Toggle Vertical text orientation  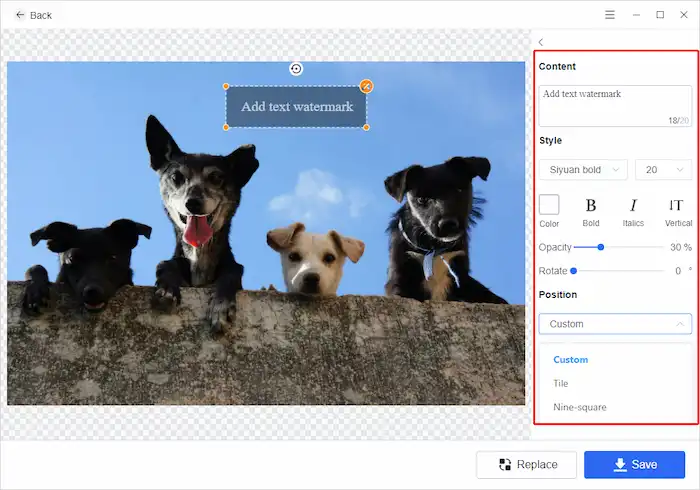click(678, 212)
